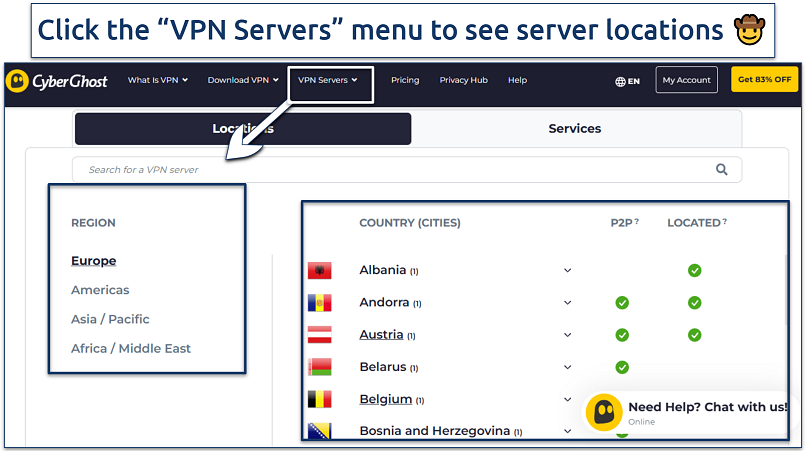This screenshot has height=451, width=806.
Task: Select the Americas region
Action: click(x=100, y=290)
